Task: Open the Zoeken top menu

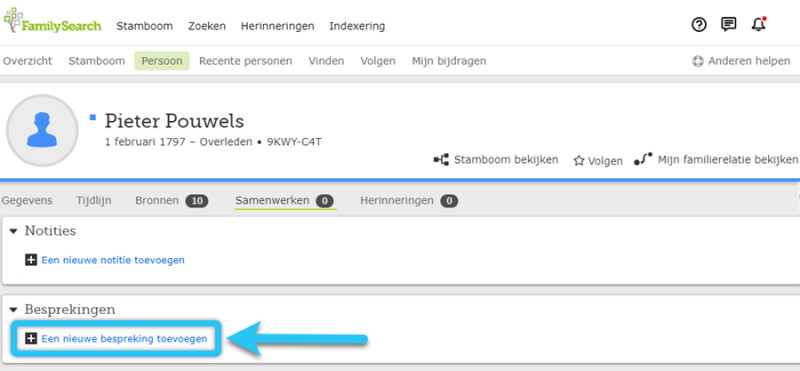Action: point(207,26)
